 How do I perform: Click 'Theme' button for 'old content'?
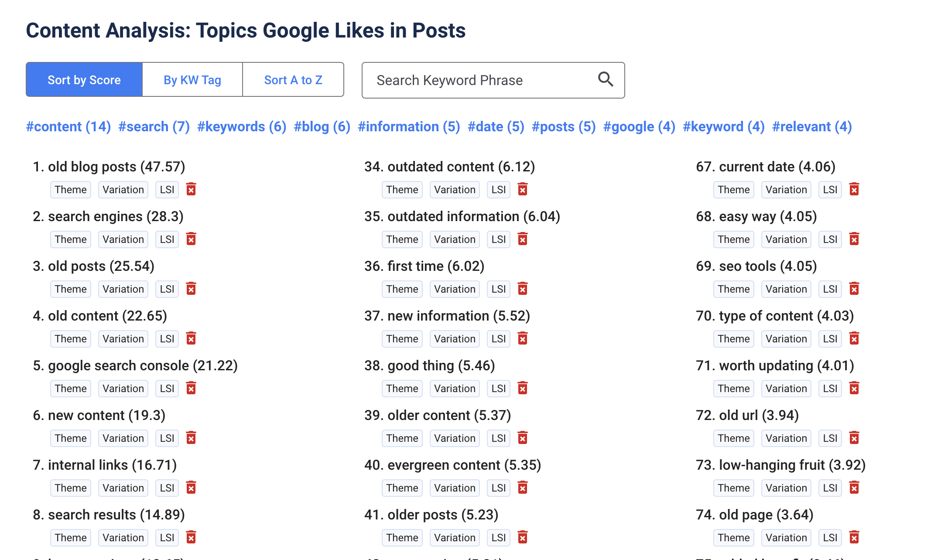[x=71, y=338]
